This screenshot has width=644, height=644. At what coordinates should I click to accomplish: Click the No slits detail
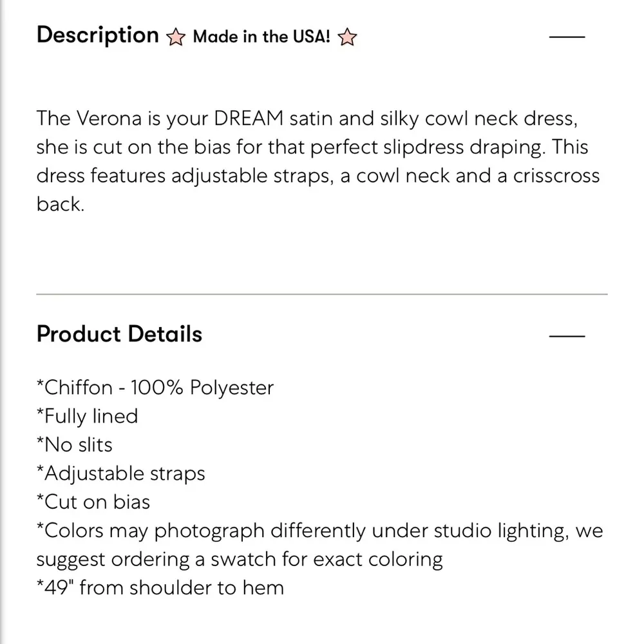(75, 445)
